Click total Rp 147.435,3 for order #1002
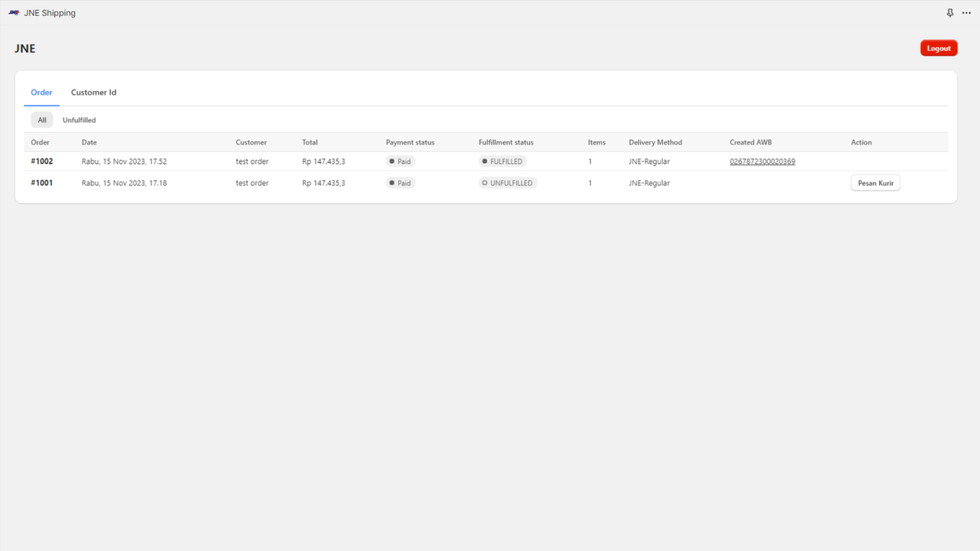Viewport: 980px width, 551px height. tap(324, 161)
